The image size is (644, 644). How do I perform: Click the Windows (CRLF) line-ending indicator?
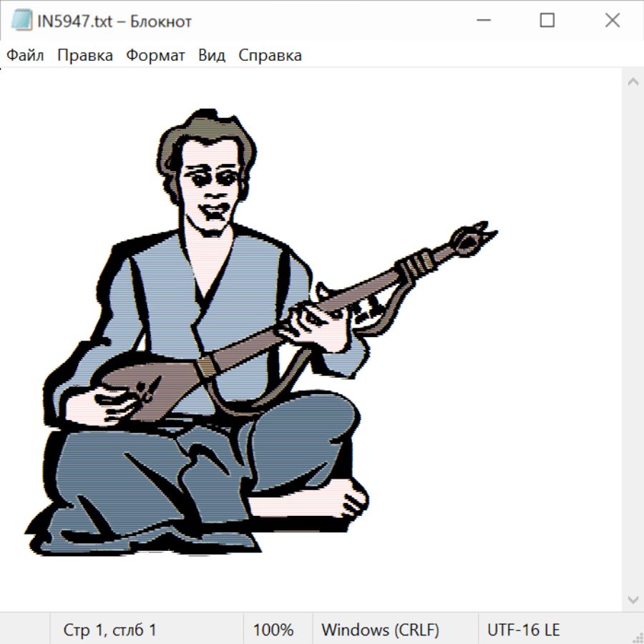coord(380,630)
